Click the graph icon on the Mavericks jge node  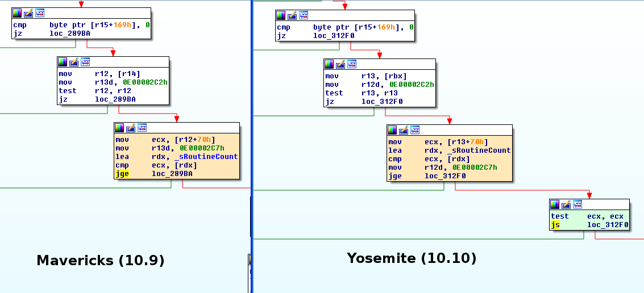[142, 128]
